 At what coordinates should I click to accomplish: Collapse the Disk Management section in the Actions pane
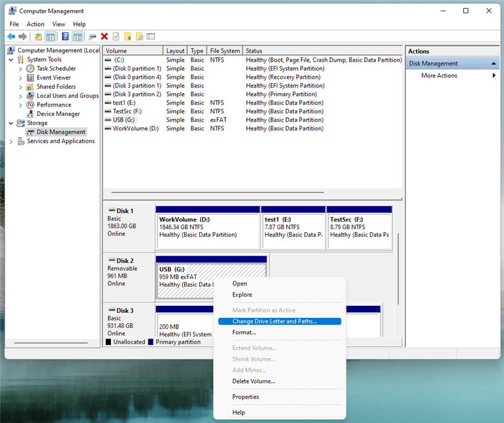click(x=493, y=63)
